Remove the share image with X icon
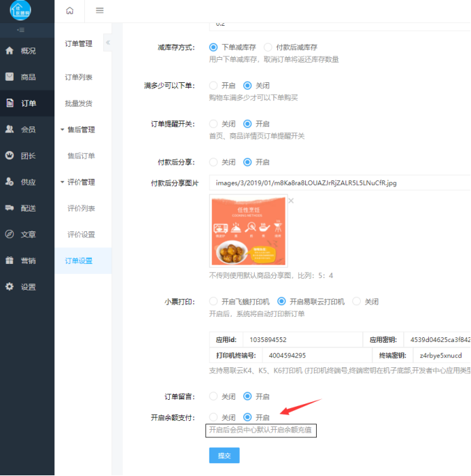 [x=291, y=201]
